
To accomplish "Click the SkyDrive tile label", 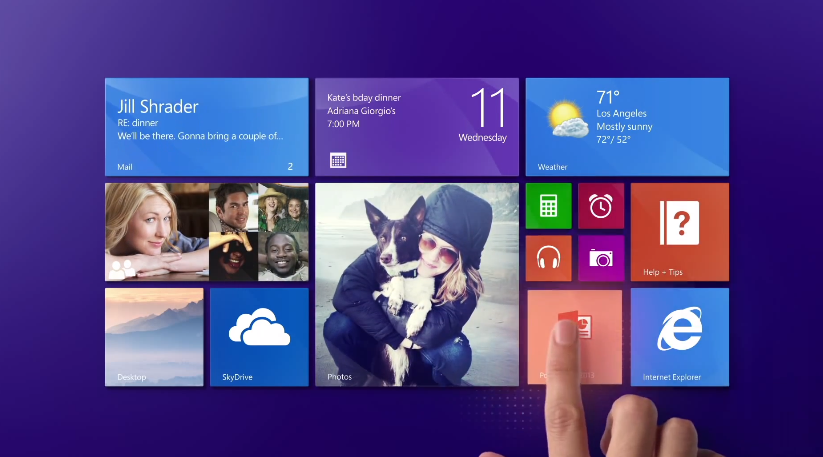I will pyautogui.click(x=237, y=378).
